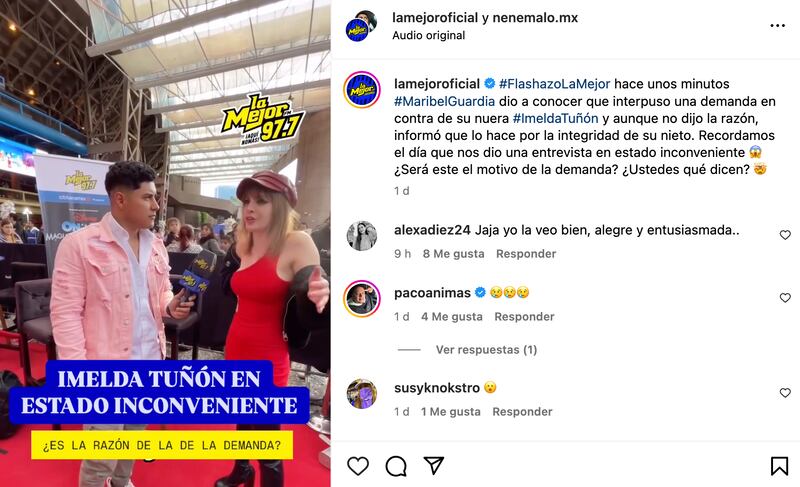
Task: Like susyknokstro's comment heart
Action: (x=785, y=392)
